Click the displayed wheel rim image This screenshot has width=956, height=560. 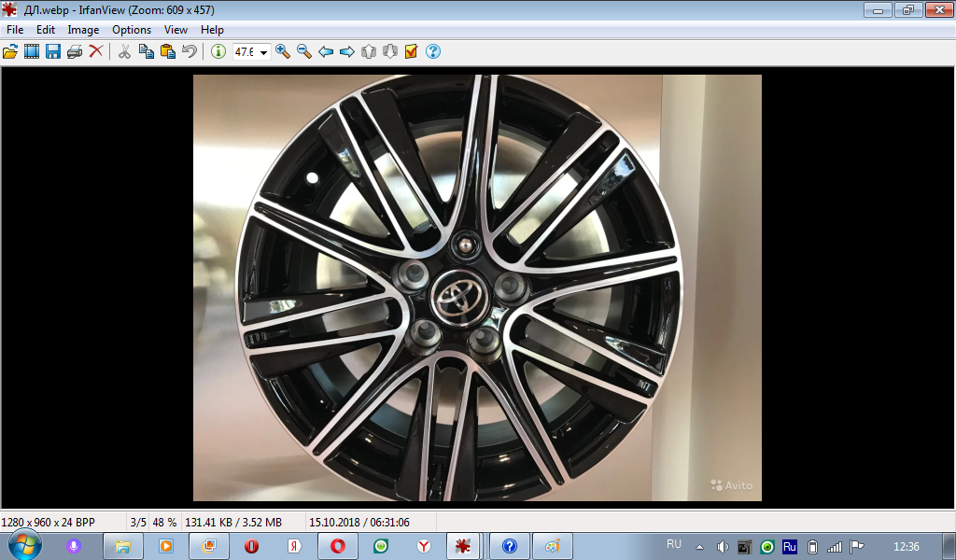[477, 287]
